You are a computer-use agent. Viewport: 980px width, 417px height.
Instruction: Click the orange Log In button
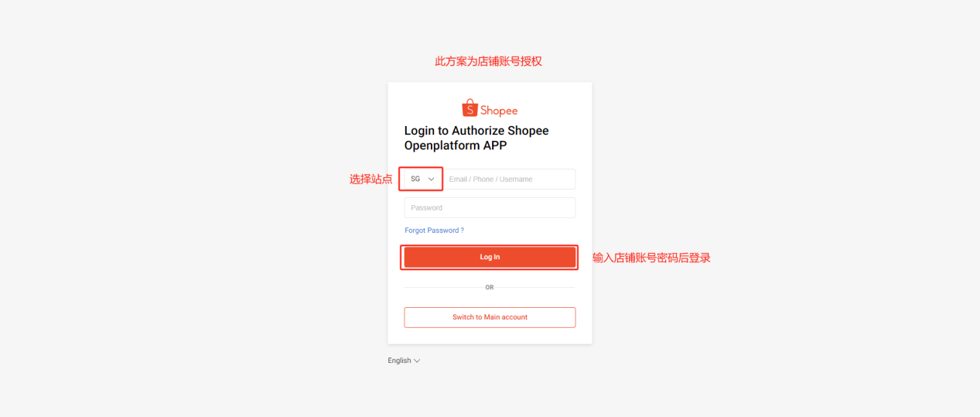(490, 257)
